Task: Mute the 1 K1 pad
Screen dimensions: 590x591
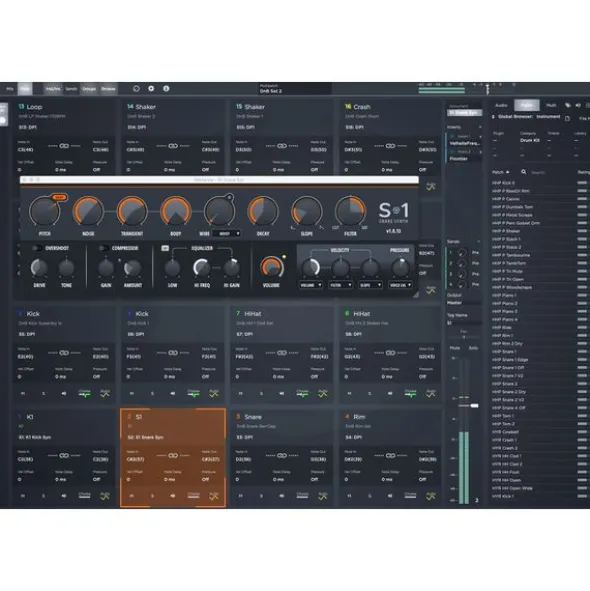Action: point(23,496)
